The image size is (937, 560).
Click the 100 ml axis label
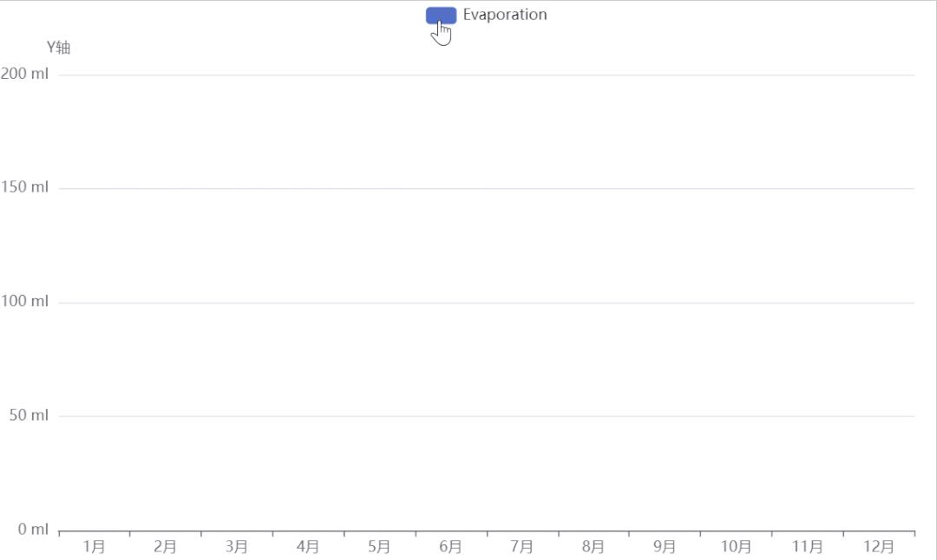pyautogui.click(x=23, y=301)
